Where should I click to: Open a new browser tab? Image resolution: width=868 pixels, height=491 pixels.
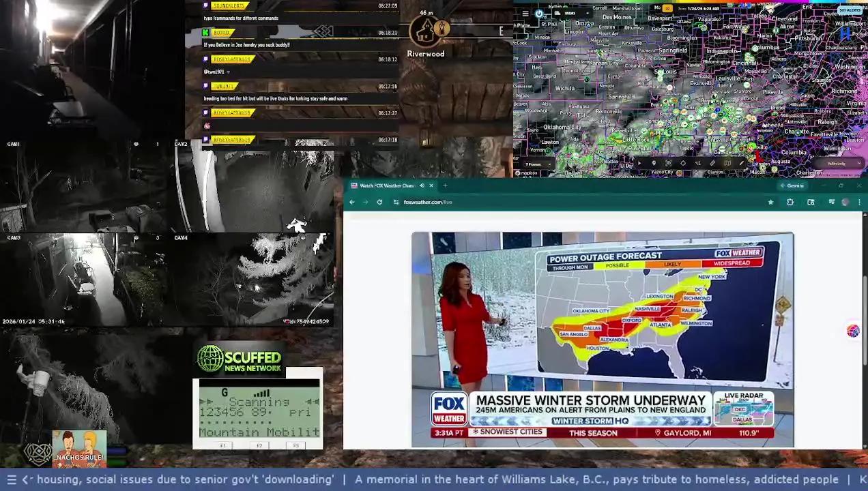pos(445,185)
